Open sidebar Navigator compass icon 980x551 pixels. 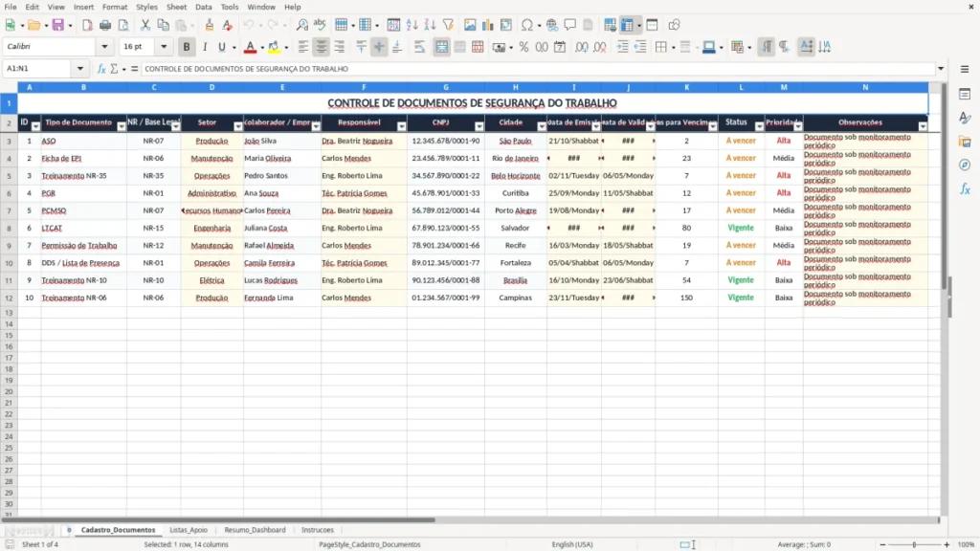(x=965, y=165)
